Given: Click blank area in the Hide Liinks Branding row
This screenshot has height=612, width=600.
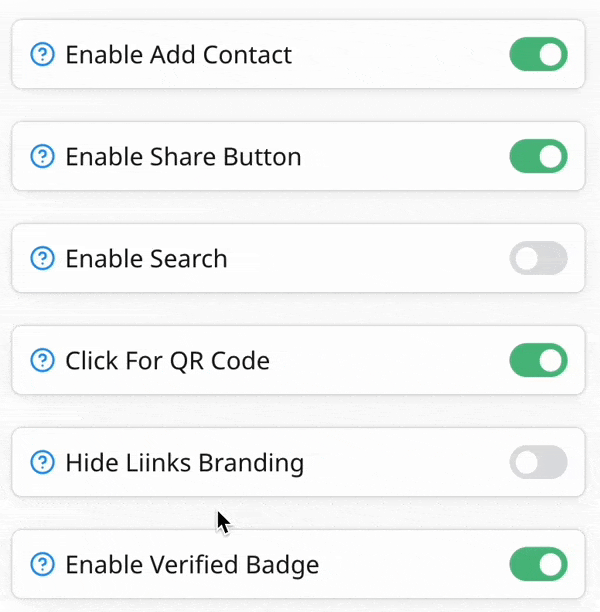Looking at the screenshot, I should point(400,462).
